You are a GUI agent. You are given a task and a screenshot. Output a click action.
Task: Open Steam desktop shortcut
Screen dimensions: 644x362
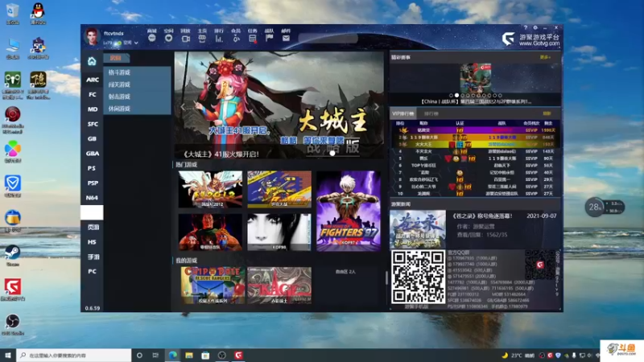tap(12, 255)
